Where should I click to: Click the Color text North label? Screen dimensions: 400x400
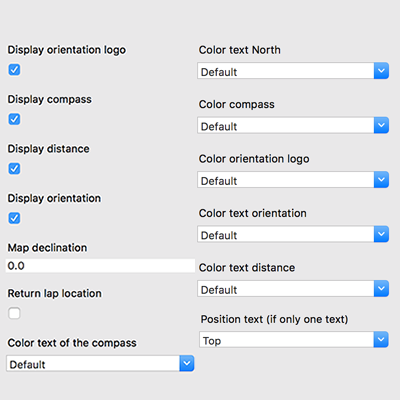240,50
